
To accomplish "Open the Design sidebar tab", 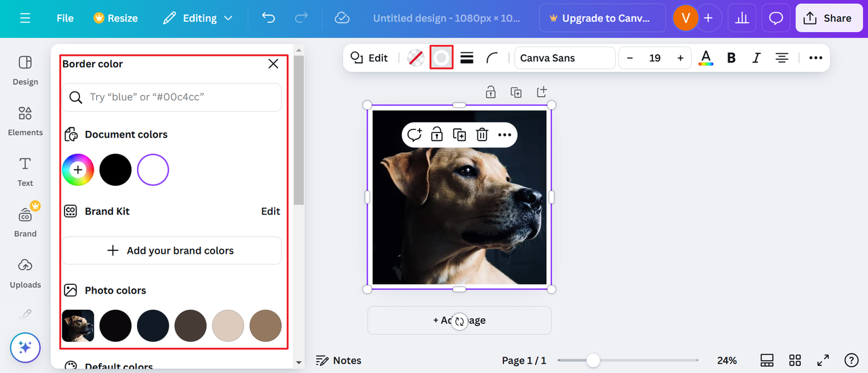I will point(25,71).
